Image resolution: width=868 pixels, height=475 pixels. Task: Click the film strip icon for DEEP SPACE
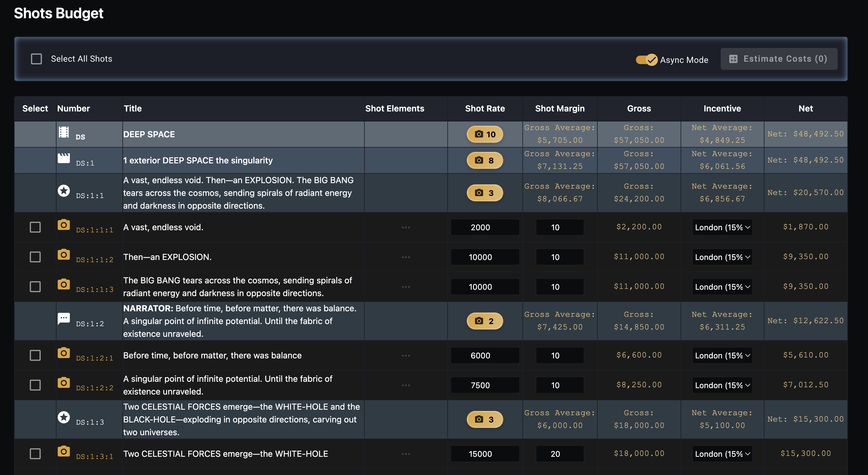[63, 132]
